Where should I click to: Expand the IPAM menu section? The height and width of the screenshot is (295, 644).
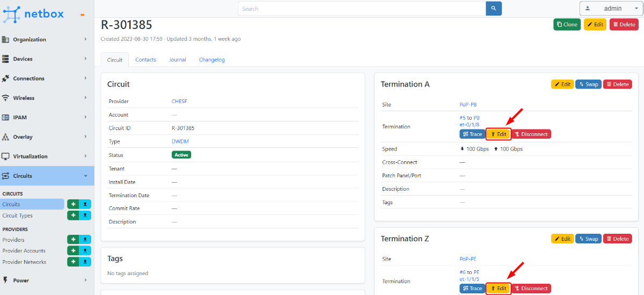click(47, 117)
